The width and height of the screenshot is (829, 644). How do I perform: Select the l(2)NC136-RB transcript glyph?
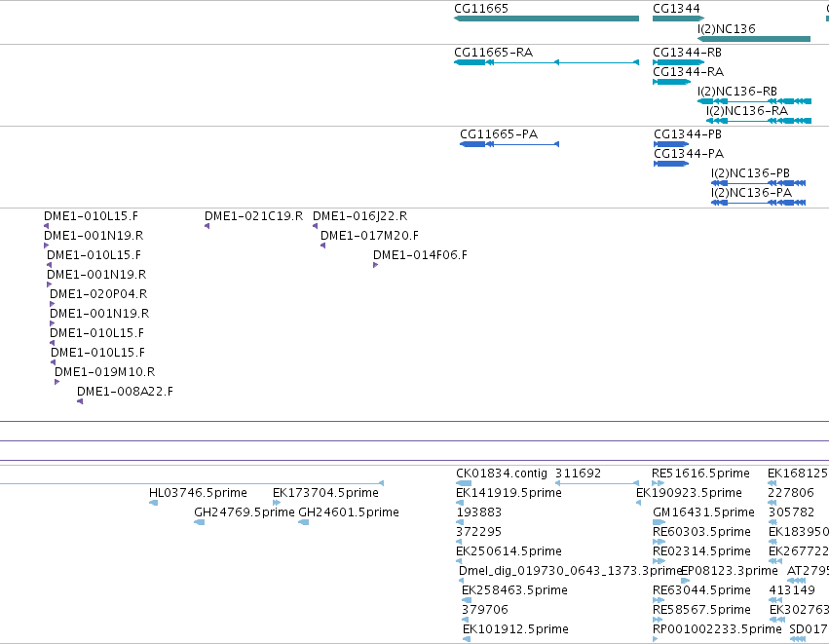point(754,101)
